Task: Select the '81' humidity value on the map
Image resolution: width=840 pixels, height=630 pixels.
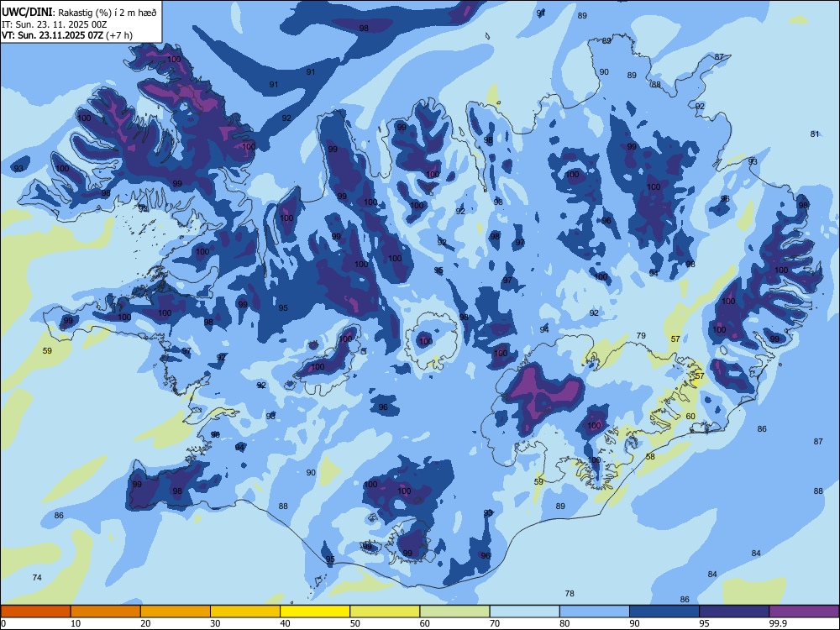Action: tap(815, 134)
